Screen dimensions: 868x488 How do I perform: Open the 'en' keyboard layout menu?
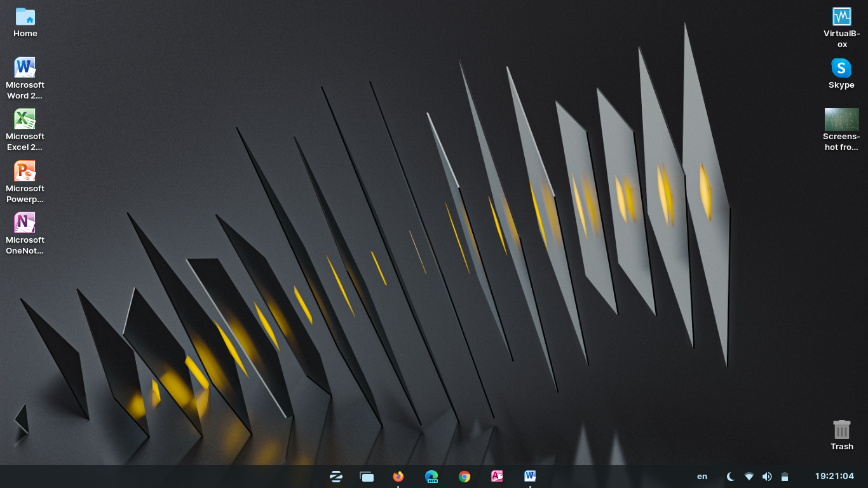pos(702,477)
